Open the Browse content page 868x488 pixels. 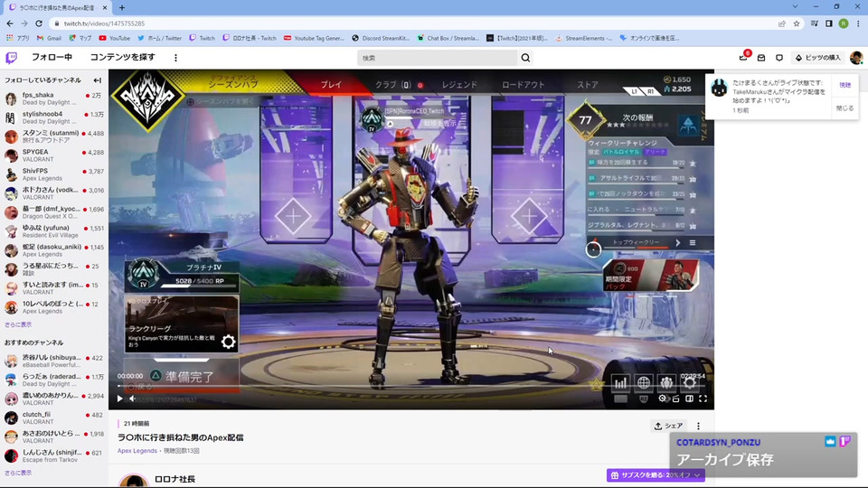pyautogui.click(x=122, y=57)
